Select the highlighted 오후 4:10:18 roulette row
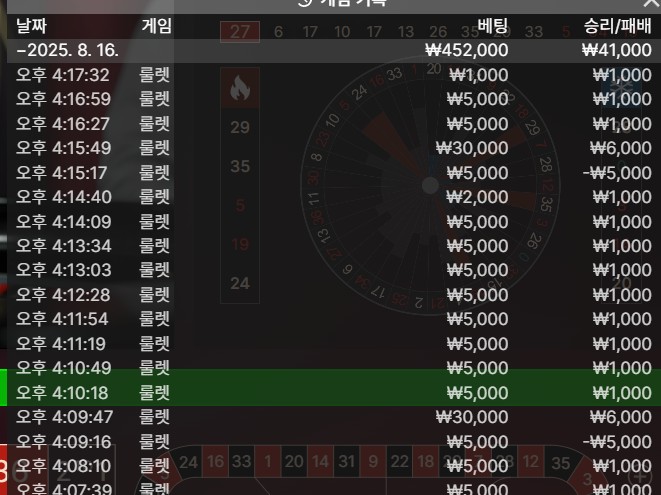The width and height of the screenshot is (661, 495). (x=333, y=393)
